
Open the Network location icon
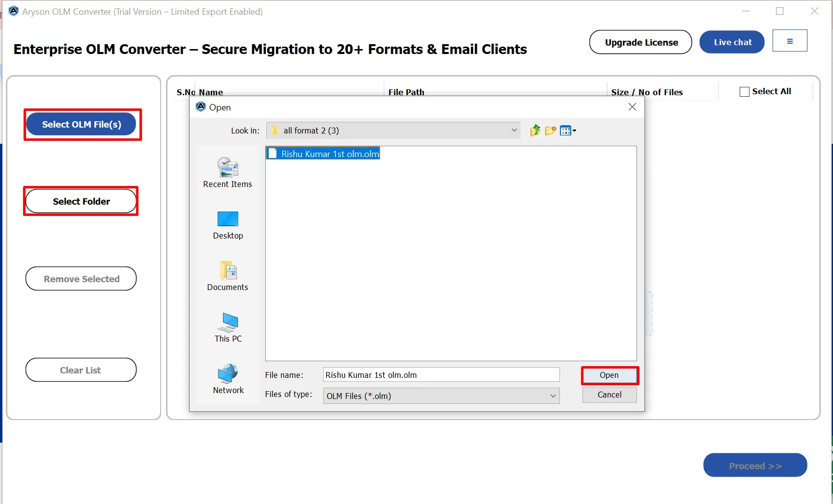click(227, 375)
